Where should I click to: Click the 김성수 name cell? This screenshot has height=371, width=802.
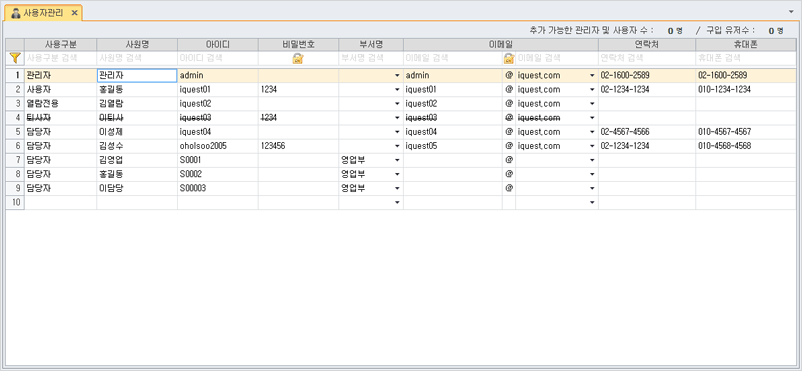tap(137, 146)
